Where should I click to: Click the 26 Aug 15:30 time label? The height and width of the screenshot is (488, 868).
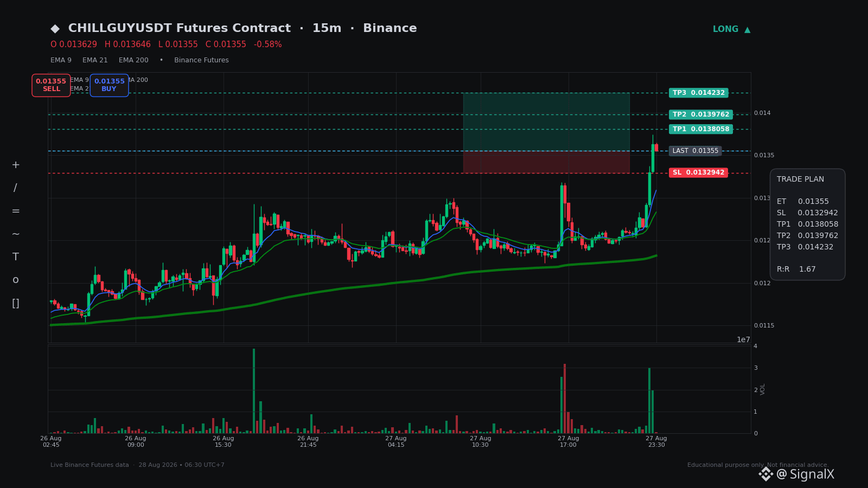point(224,442)
